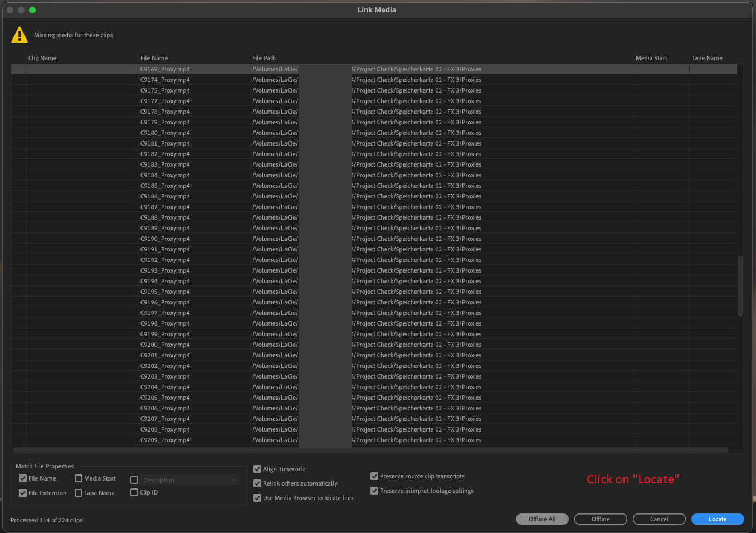
Task: Select clip C9202_Proxy.mp4
Action: click(x=374, y=366)
